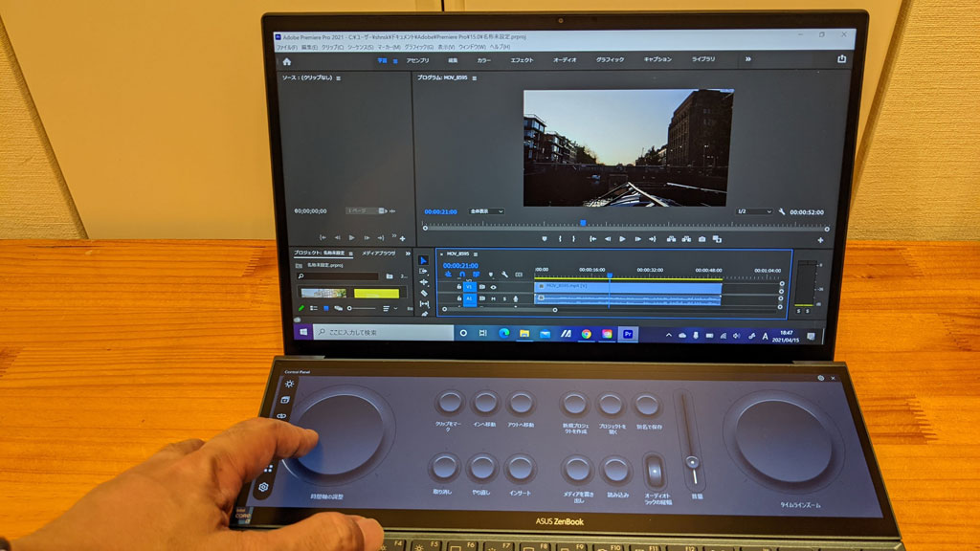Open the Sequence menu
The image size is (980, 551).
click(360, 48)
